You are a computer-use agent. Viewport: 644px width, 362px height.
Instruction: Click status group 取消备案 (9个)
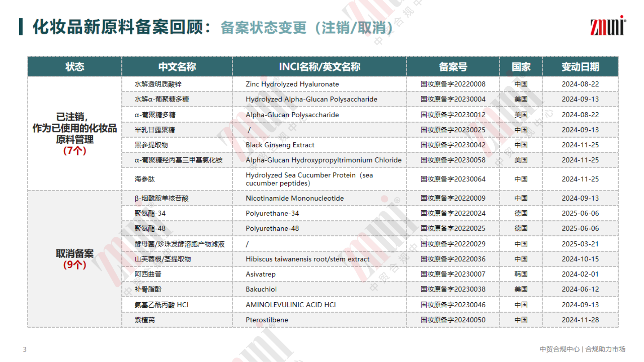pos(75,259)
